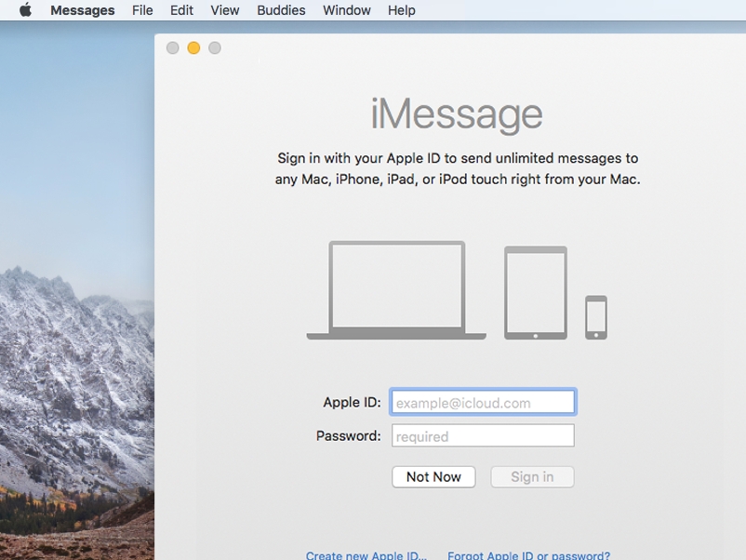746x560 pixels.
Task: Click into the Password field
Action: [x=483, y=436]
